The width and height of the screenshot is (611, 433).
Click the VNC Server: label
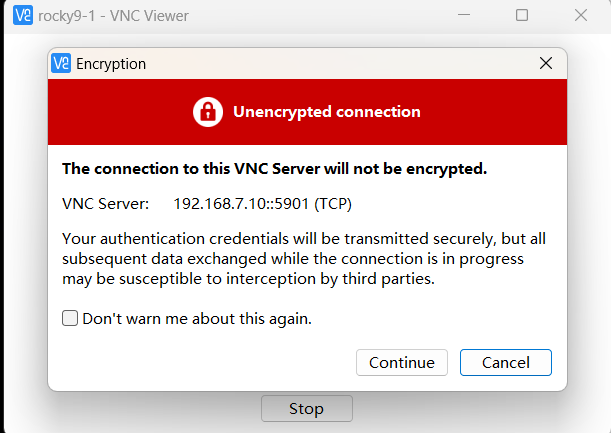[x=105, y=203]
